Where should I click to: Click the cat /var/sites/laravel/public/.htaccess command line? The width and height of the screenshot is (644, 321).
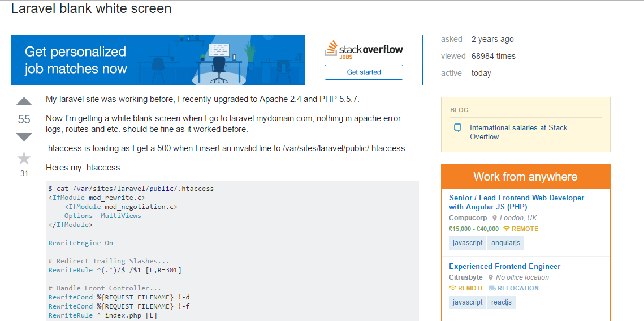[131, 189]
